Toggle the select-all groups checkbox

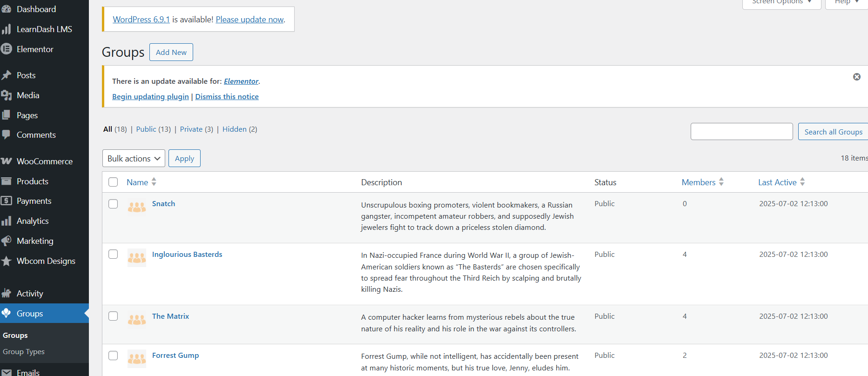[113, 182]
